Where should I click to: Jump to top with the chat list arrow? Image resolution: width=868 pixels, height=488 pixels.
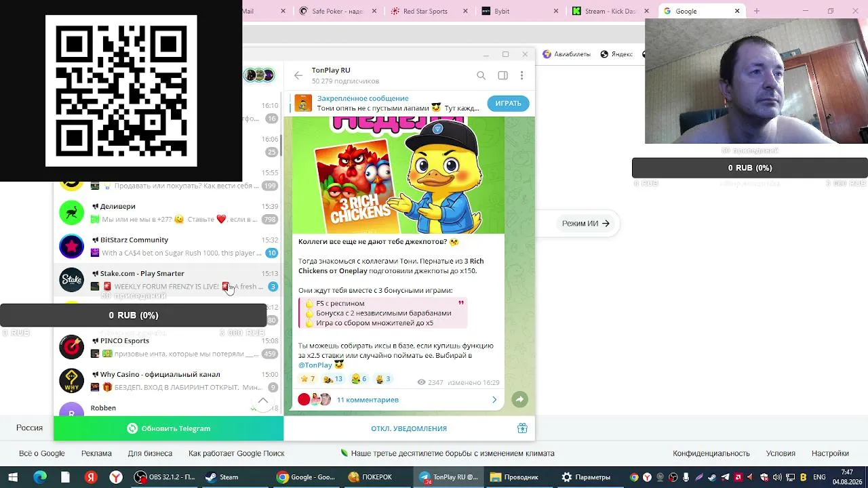coord(263,401)
